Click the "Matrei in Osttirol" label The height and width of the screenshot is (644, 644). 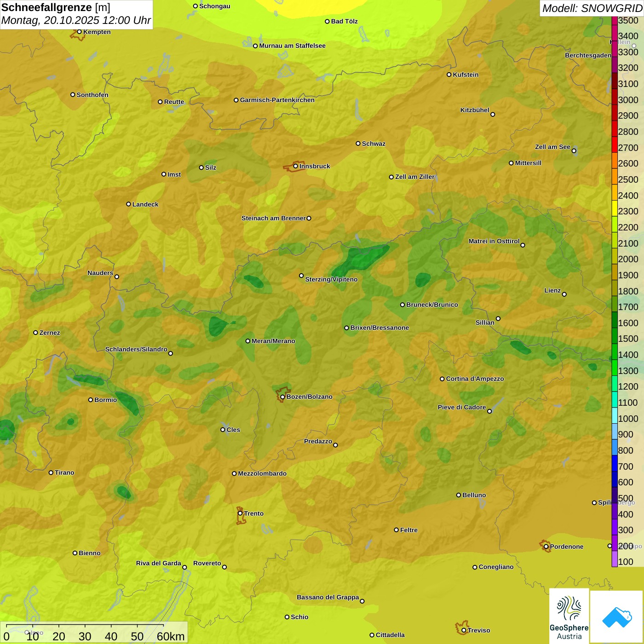(494, 241)
